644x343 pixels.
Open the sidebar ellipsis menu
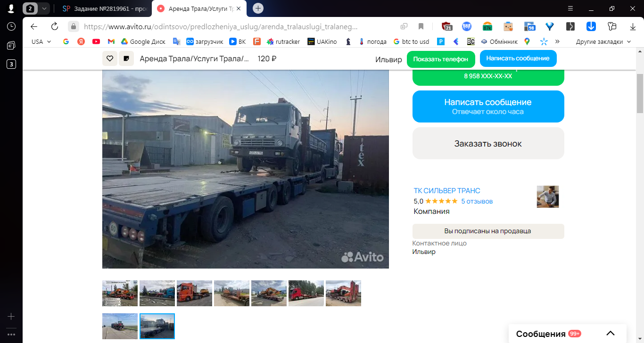pos(11,335)
